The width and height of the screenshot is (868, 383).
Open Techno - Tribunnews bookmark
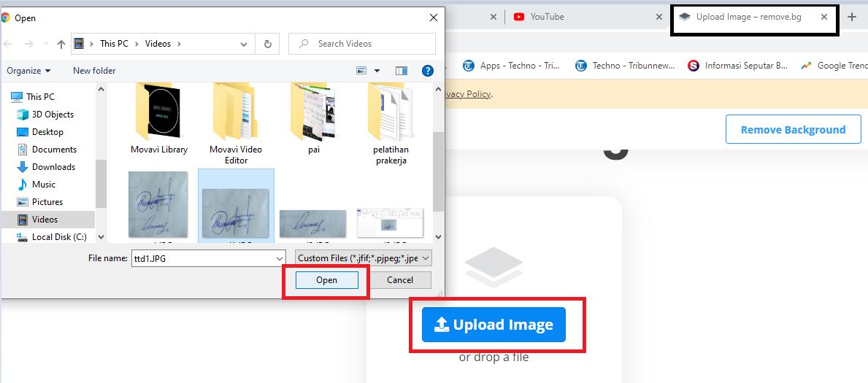point(625,66)
